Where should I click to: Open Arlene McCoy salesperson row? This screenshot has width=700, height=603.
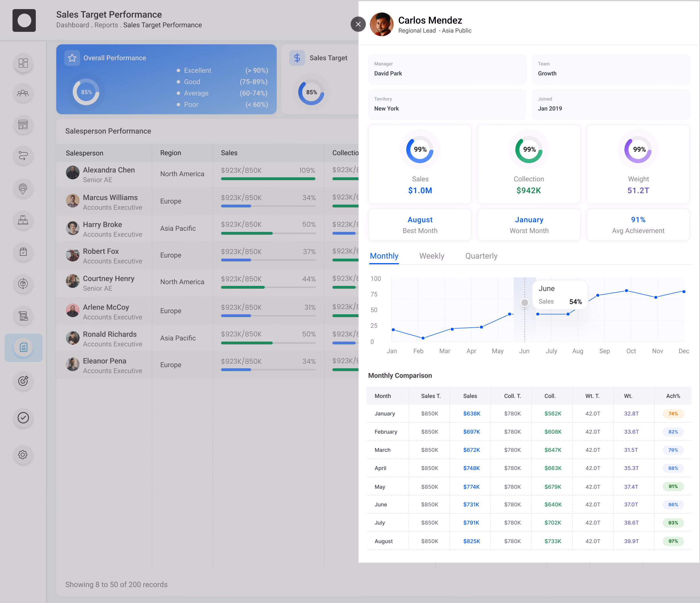coord(207,311)
